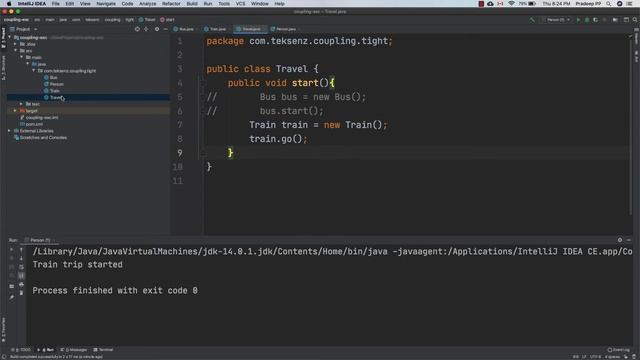Open the Event Log button
Image resolution: width=640 pixels, height=360 pixels.
tap(618, 350)
